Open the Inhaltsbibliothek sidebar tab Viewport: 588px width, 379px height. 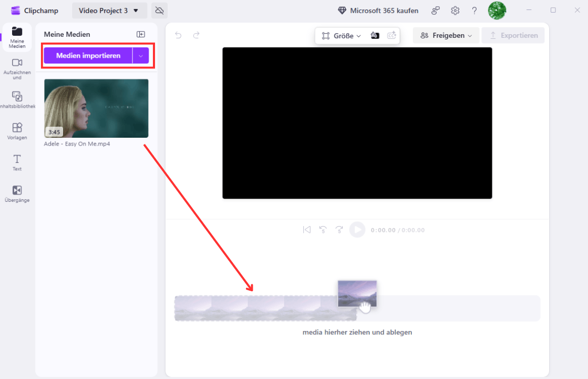click(17, 100)
